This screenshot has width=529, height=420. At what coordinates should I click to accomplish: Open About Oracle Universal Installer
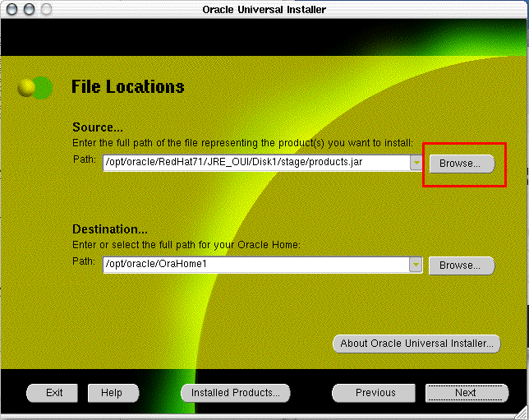[416, 344]
